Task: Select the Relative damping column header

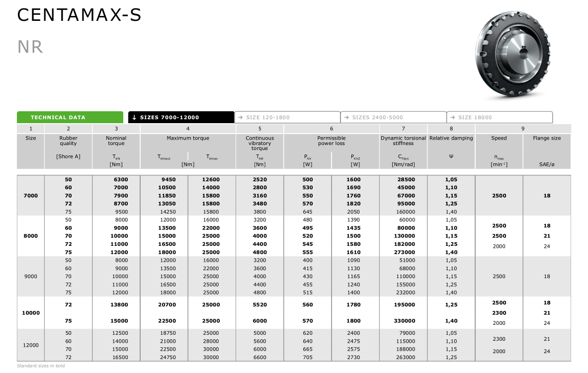Action: click(x=451, y=138)
